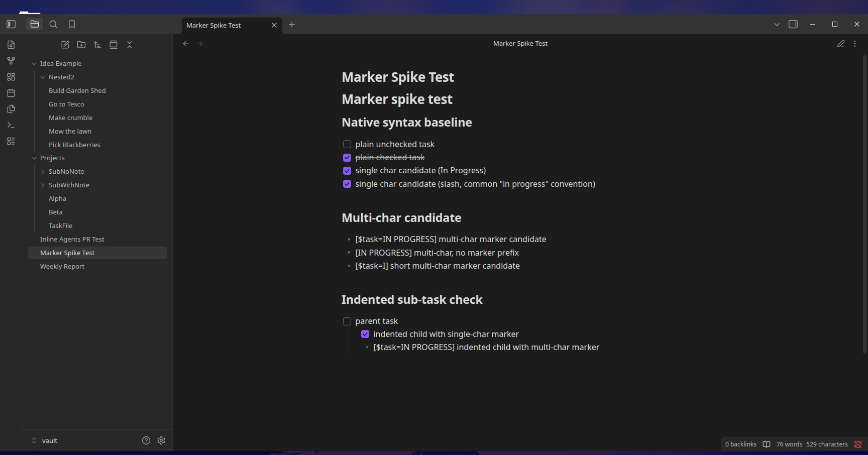Screen dimensions: 868x455
Task: Create a new folder
Action: point(81,45)
